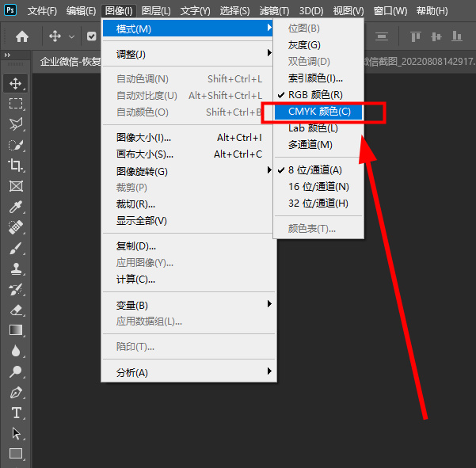Select RGB 颜色(R) color mode

(x=318, y=95)
